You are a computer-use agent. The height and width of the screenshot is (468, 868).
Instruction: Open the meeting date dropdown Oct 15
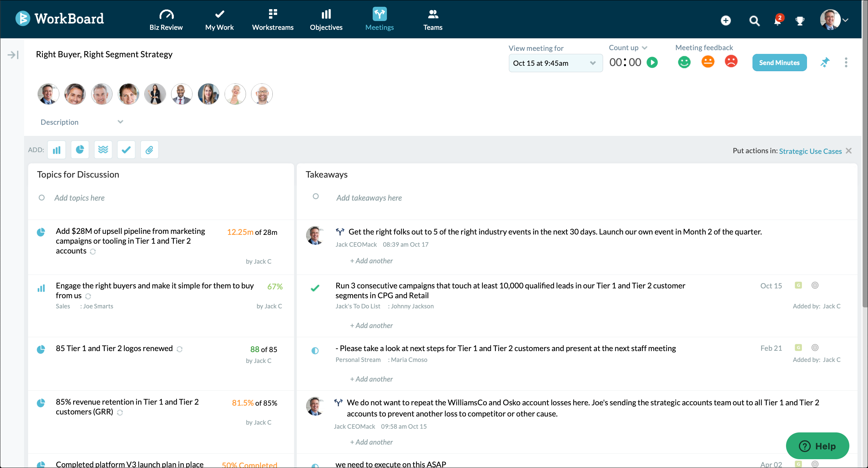(555, 63)
